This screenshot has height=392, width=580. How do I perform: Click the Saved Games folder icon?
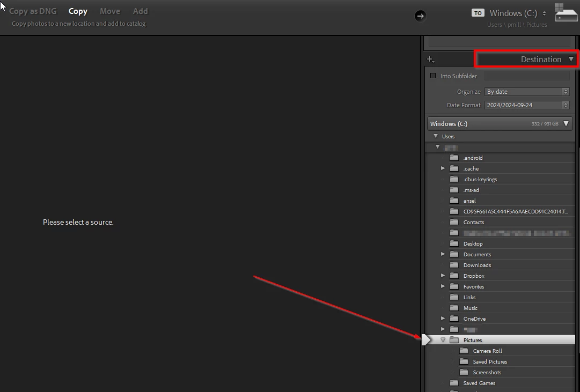454,383
